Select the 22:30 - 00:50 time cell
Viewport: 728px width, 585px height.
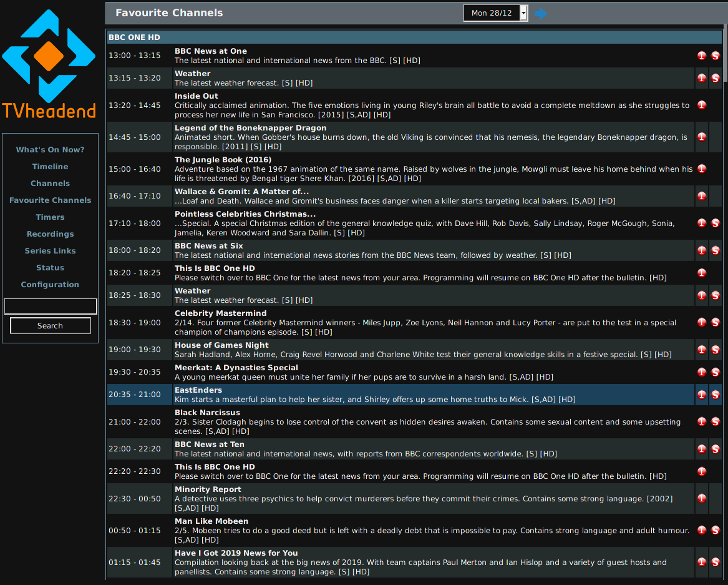(139, 499)
